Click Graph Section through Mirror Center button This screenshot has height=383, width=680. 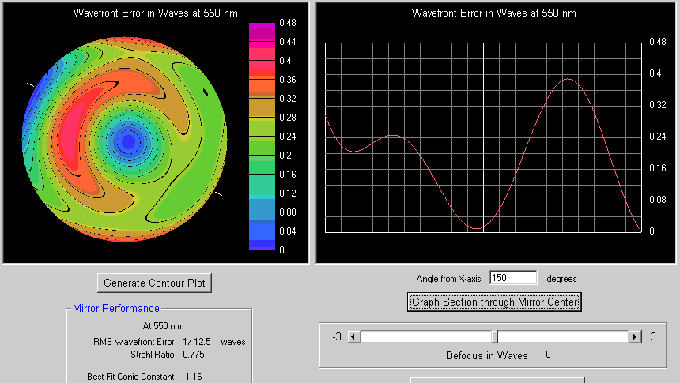(494, 302)
